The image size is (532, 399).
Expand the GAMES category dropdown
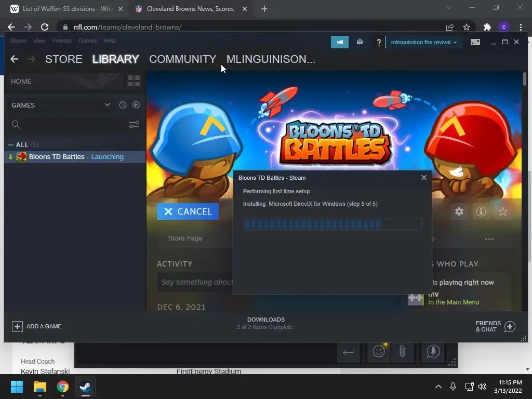107,105
